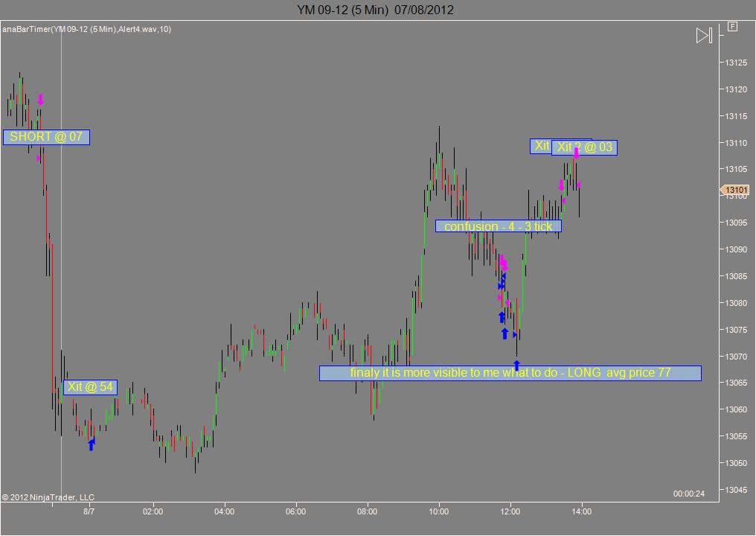Select the 'finaly it is more visible' annotation

510,373
